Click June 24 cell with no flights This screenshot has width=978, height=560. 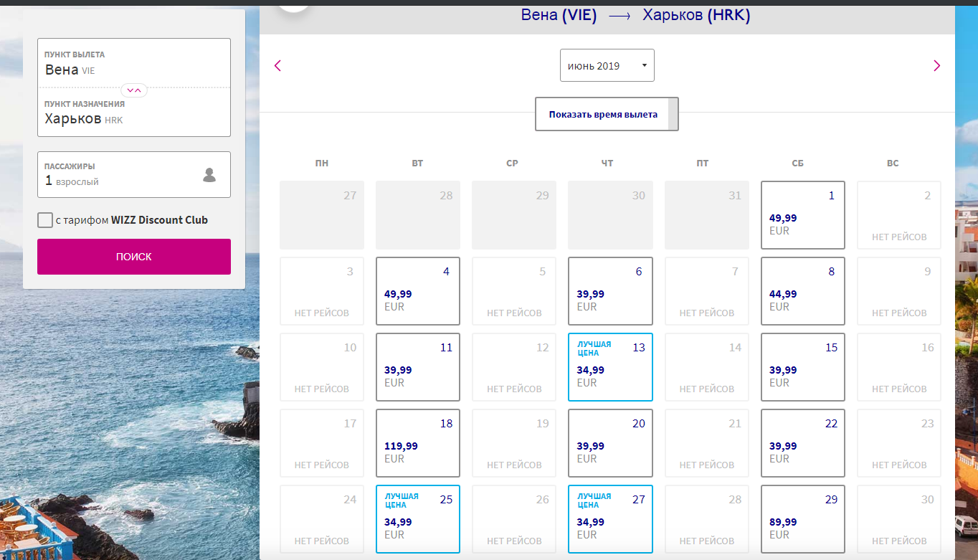(x=322, y=519)
